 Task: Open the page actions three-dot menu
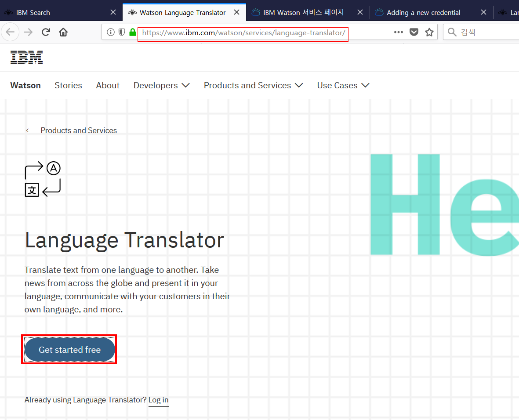[399, 32]
